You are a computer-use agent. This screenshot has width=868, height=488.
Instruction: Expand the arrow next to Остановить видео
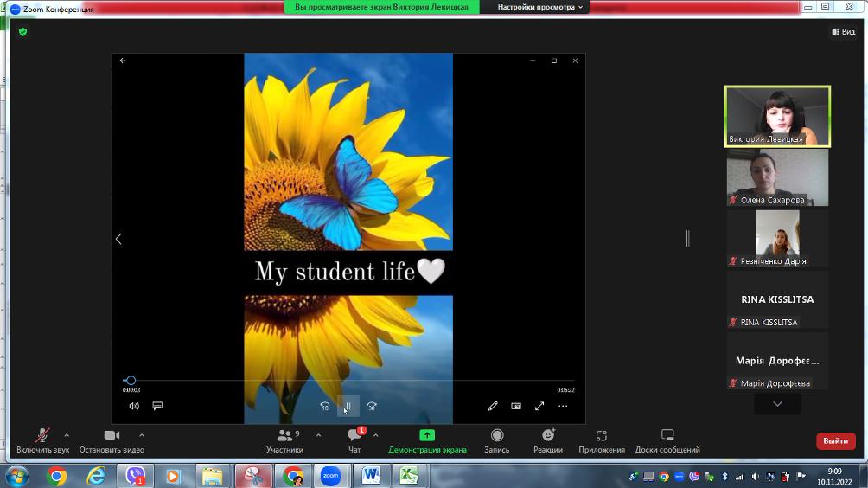click(142, 435)
